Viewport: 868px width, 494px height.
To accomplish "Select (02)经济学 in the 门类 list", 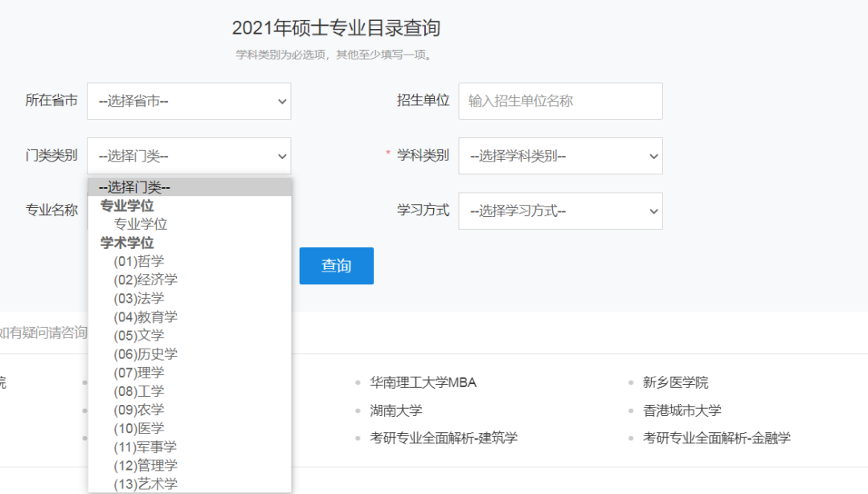I will (x=148, y=279).
